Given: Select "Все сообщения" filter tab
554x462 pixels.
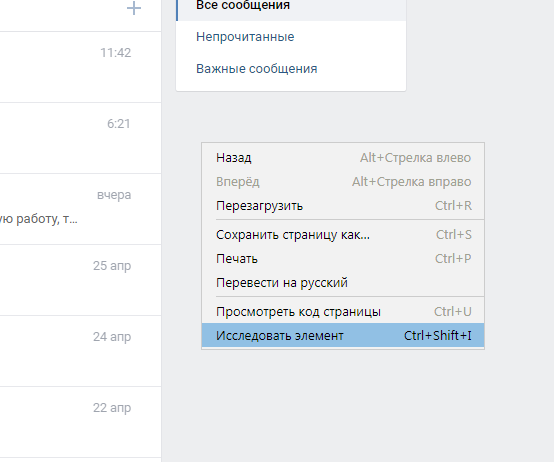Looking at the screenshot, I should click(291, 6).
